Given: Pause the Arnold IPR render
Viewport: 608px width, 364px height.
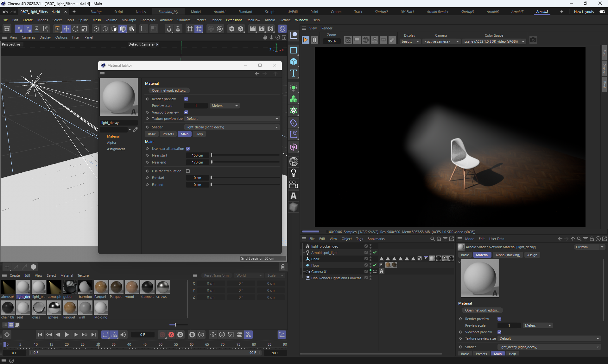Looking at the screenshot, I should coord(314,40).
